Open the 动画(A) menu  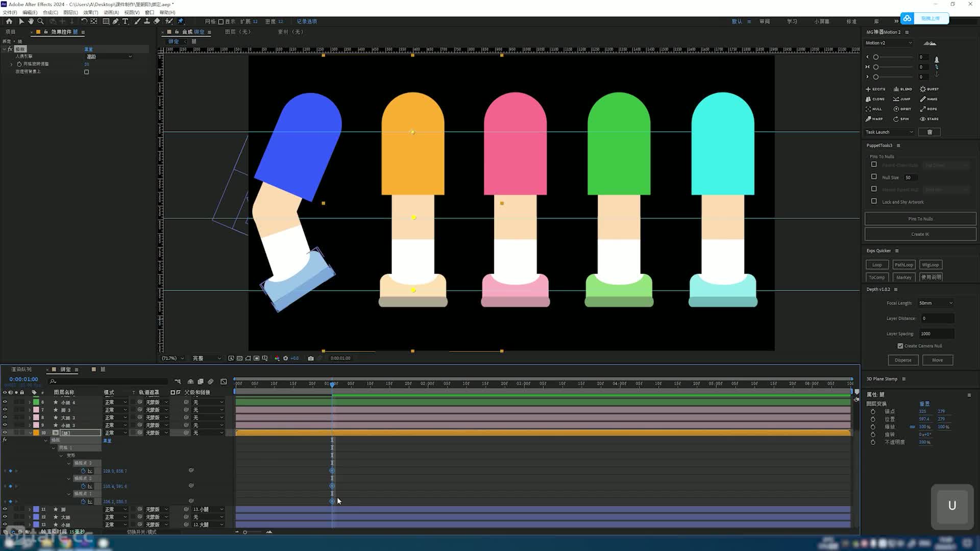pos(111,12)
